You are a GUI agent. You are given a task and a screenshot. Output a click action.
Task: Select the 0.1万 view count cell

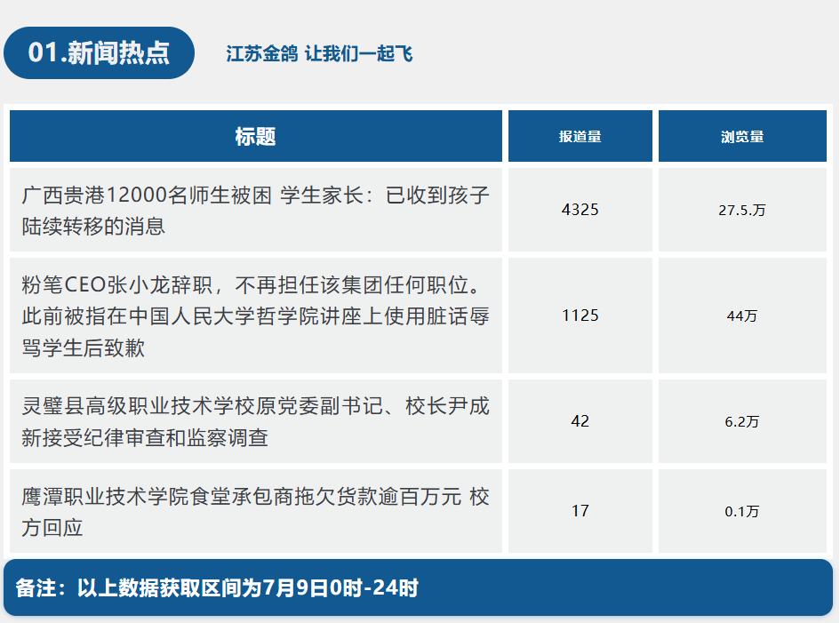742,511
